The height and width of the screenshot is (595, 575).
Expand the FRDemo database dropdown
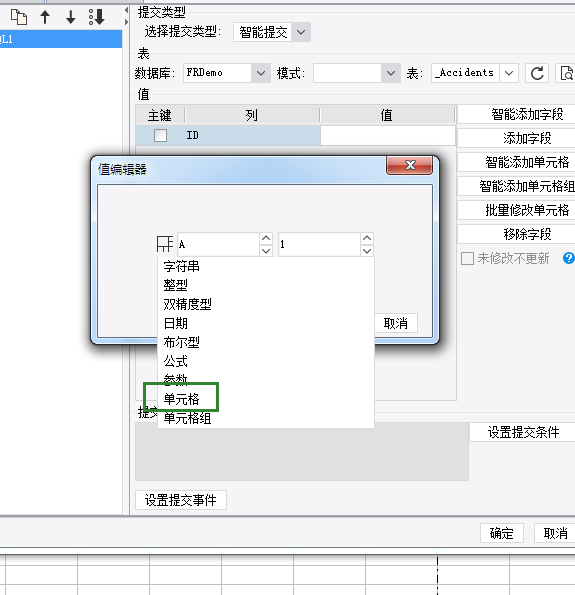coord(227,73)
